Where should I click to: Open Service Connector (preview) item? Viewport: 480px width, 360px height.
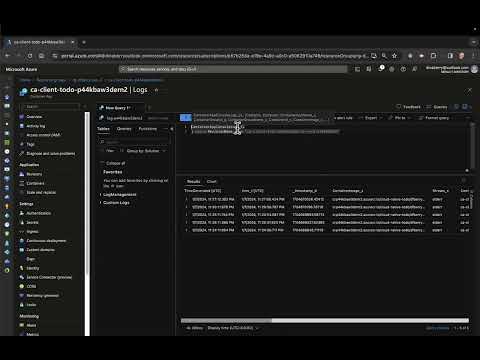[x=49, y=277]
